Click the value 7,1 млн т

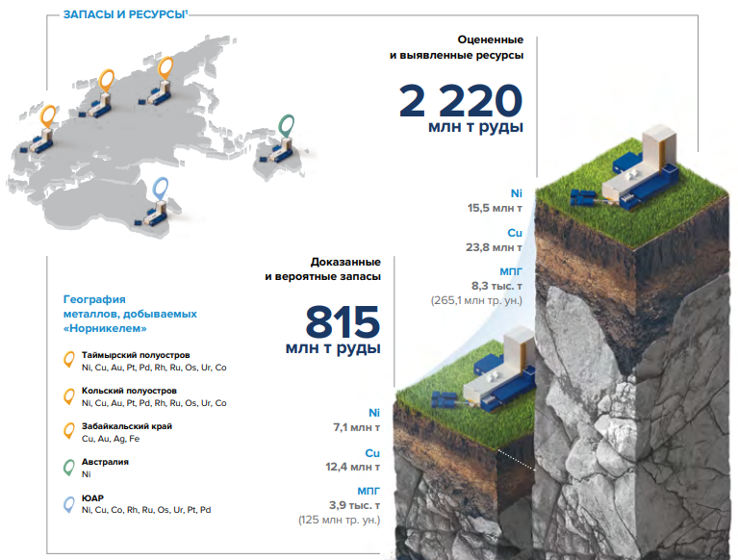[x=357, y=427]
